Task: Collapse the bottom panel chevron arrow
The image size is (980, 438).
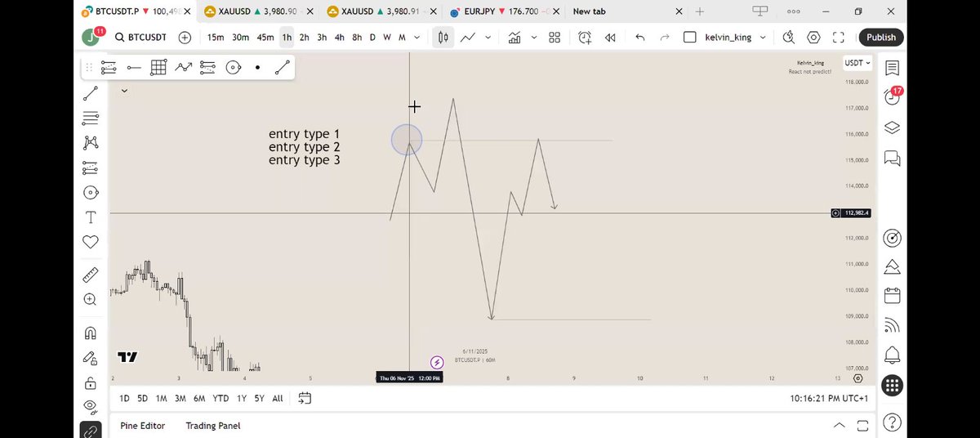Action: pos(840,426)
